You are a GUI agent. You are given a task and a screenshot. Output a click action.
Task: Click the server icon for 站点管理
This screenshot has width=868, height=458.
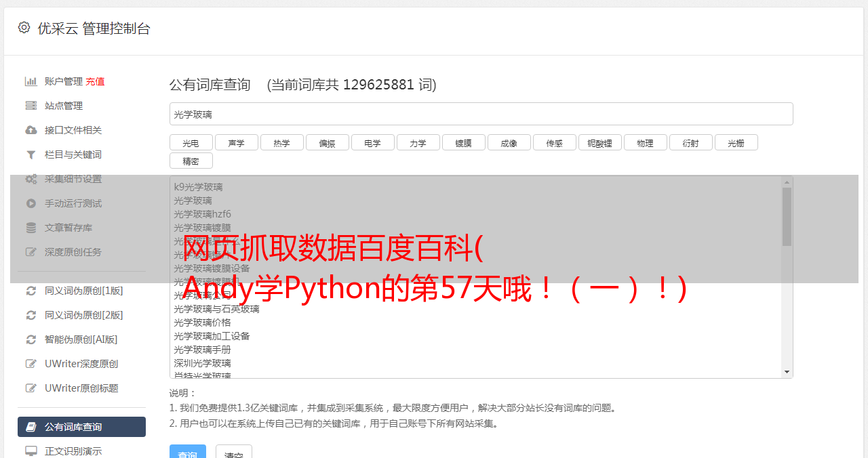tap(31, 106)
